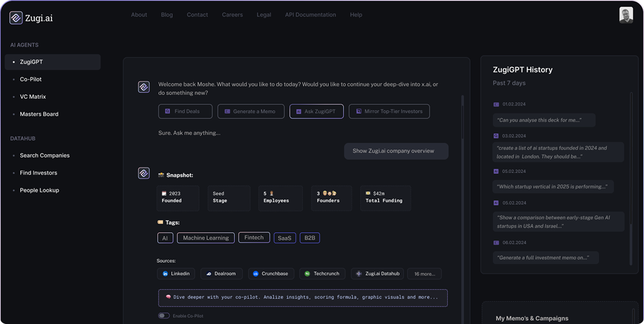This screenshot has height=324, width=644.
Task: Open the Contact menu item
Action: click(197, 15)
